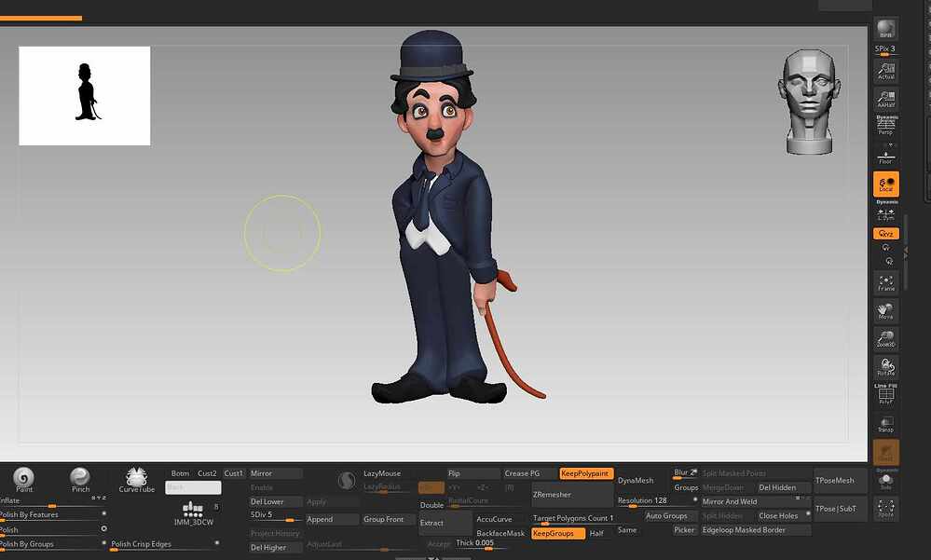
Task: Click the Frame mesh icon
Action: tap(886, 282)
